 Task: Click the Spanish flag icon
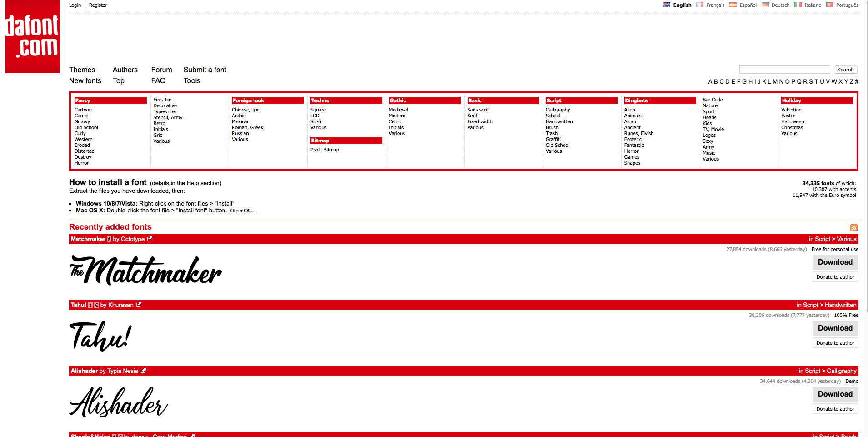[x=733, y=5]
